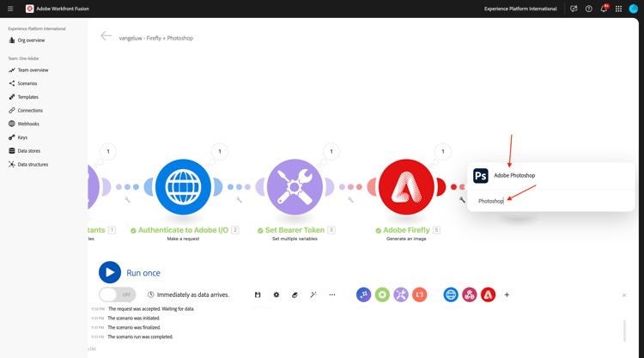Select the Authenticate to Adobe I/O globe module
The width and height of the screenshot is (644, 358).
pyautogui.click(x=183, y=187)
